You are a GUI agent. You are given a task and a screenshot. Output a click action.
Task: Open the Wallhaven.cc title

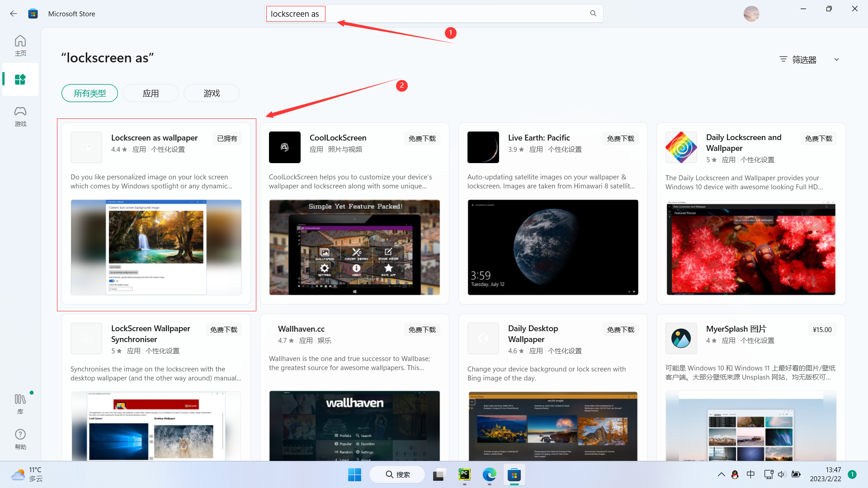tap(301, 329)
